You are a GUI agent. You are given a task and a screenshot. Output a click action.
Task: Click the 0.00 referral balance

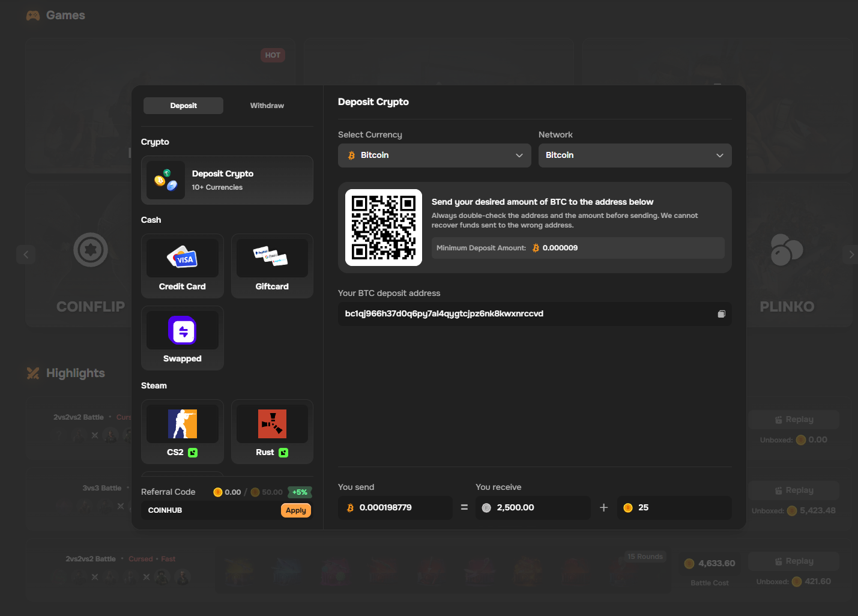[233, 492]
